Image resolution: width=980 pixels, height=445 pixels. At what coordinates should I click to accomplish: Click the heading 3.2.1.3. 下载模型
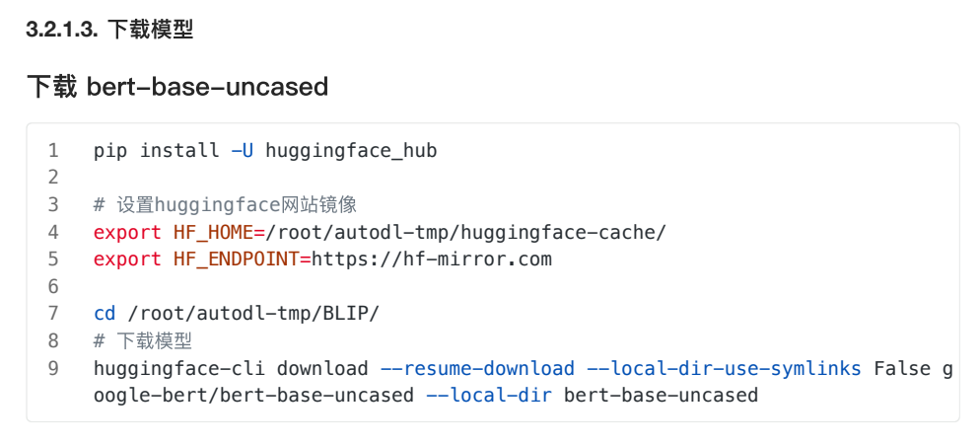coord(109,30)
